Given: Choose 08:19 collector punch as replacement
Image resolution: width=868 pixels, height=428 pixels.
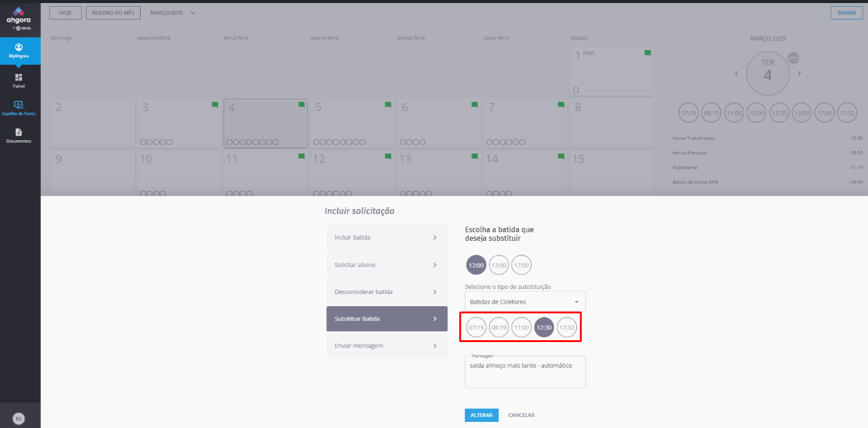Looking at the screenshot, I should click(x=499, y=327).
